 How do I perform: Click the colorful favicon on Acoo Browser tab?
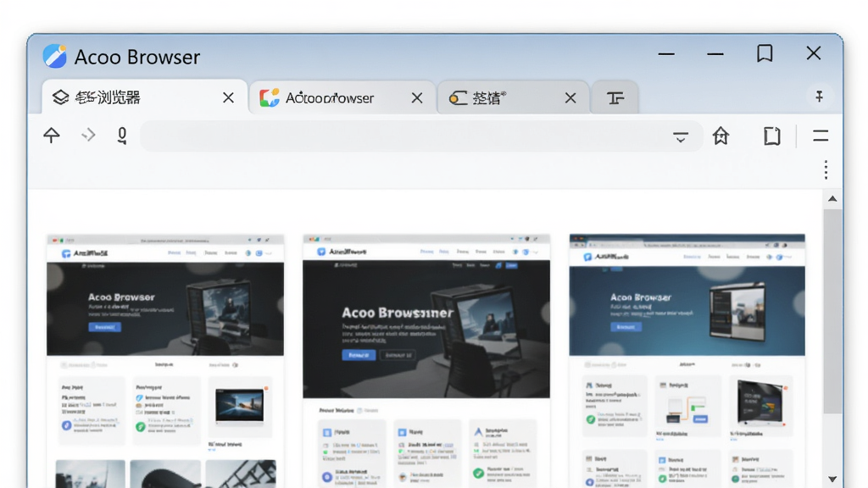pos(270,98)
